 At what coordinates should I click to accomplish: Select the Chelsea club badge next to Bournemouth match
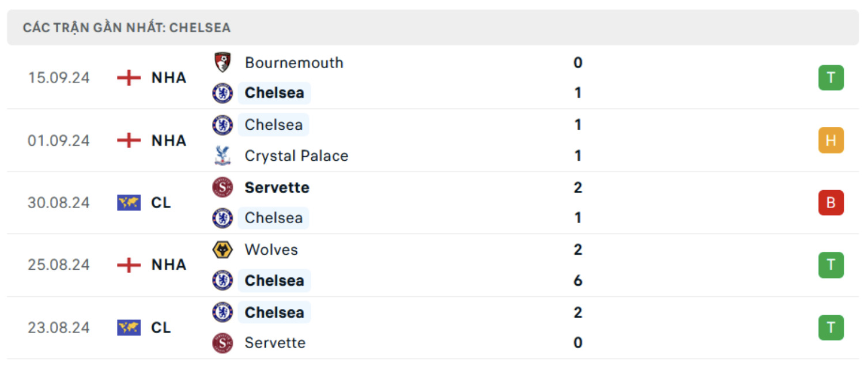(222, 93)
